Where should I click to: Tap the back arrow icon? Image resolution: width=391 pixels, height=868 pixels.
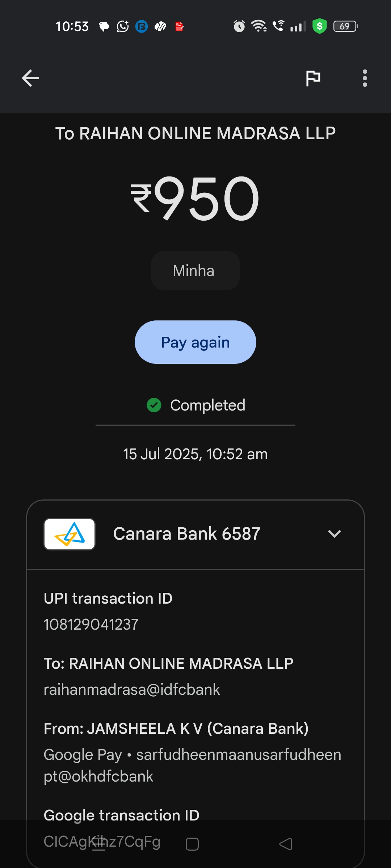(x=30, y=78)
